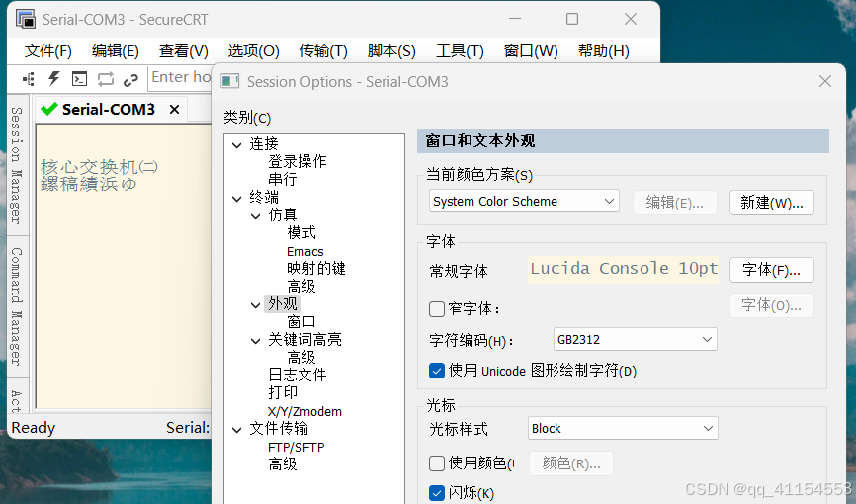Select FTP/SFTP in category tree

pyautogui.click(x=296, y=447)
